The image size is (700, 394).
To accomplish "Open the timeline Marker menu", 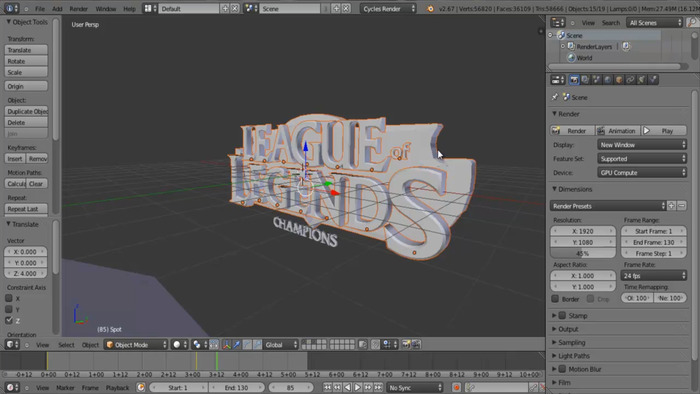I will point(65,387).
